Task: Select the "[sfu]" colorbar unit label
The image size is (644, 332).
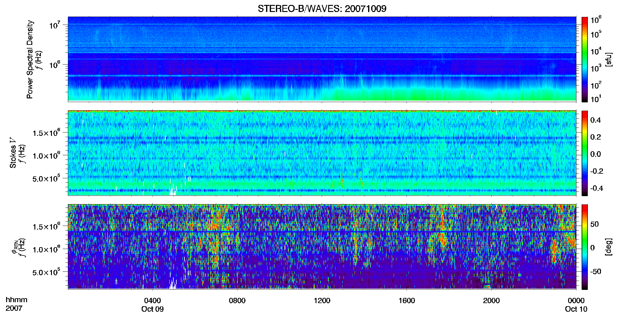Action: (609, 59)
